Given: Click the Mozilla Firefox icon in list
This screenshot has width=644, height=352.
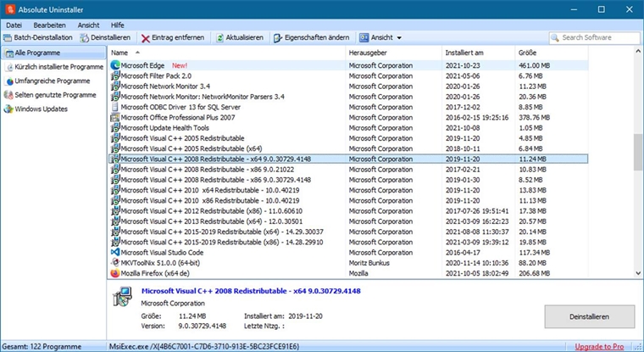Looking at the screenshot, I should (x=115, y=273).
